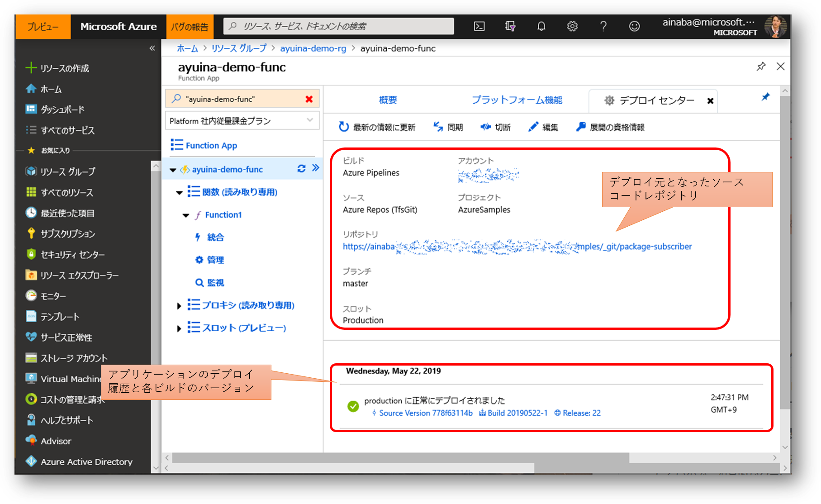Open Resource groups (リソース グループ) in sidebar

61,171
